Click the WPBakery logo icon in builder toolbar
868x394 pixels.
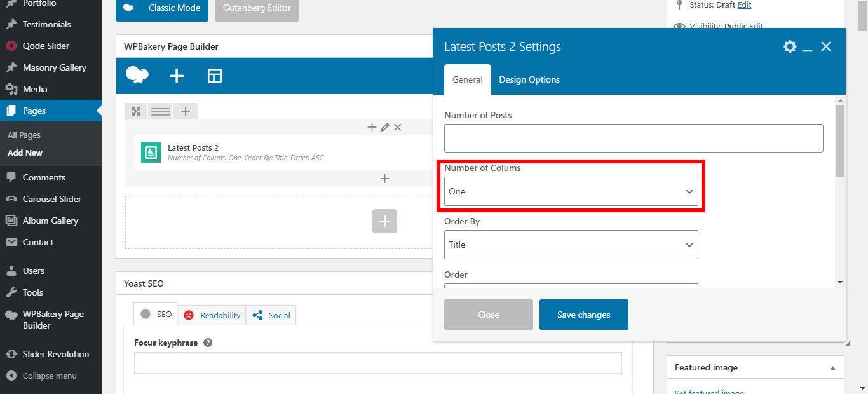tap(137, 76)
